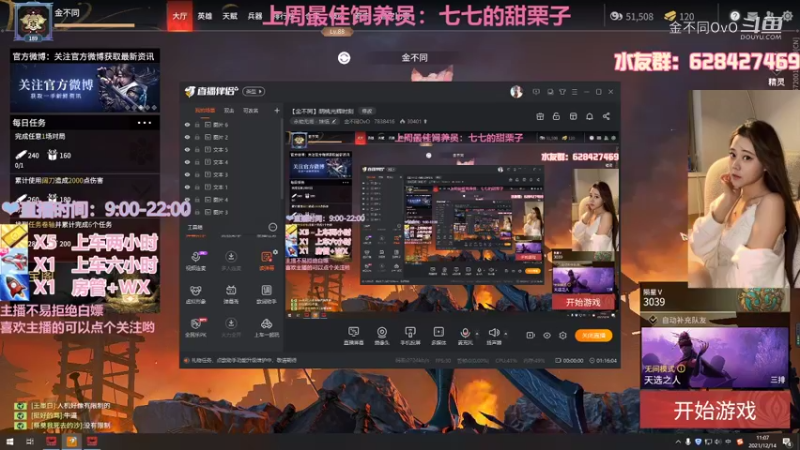Download the 多人连麦 tool
Viewport: 800px width, 450px height.
tap(231, 257)
